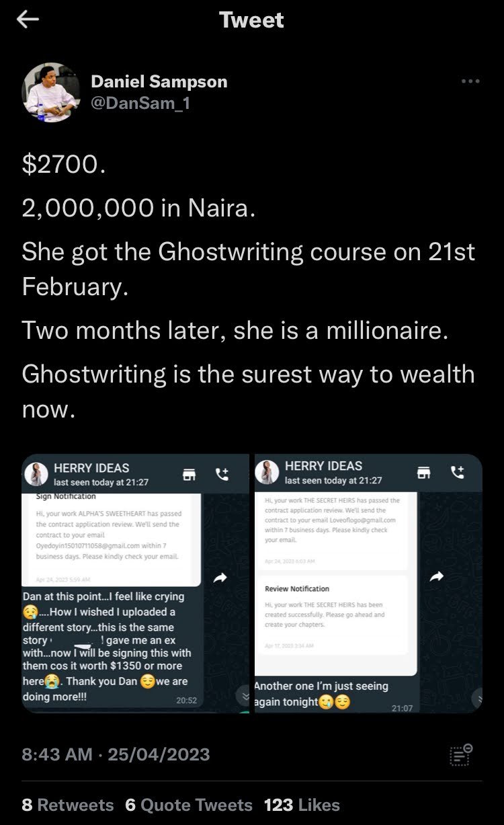
Task: Open HERRY IDEAS avatar in left chat
Action: (36, 474)
